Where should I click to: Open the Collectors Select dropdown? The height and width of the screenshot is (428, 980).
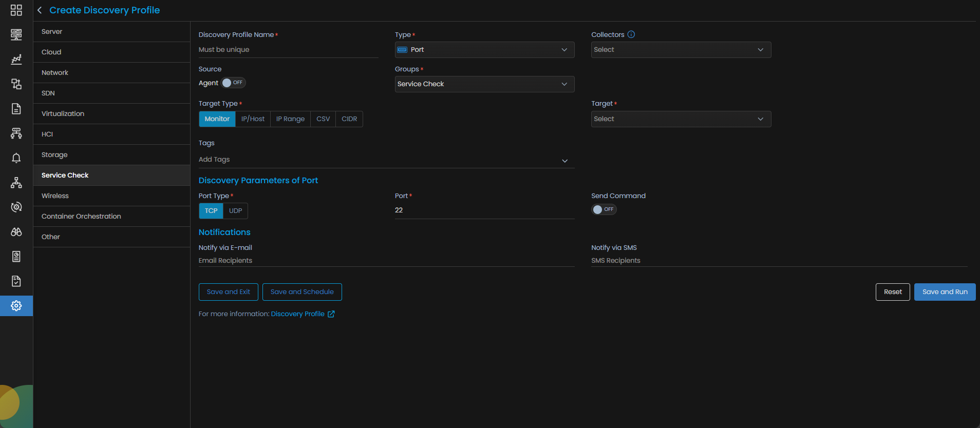click(681, 50)
